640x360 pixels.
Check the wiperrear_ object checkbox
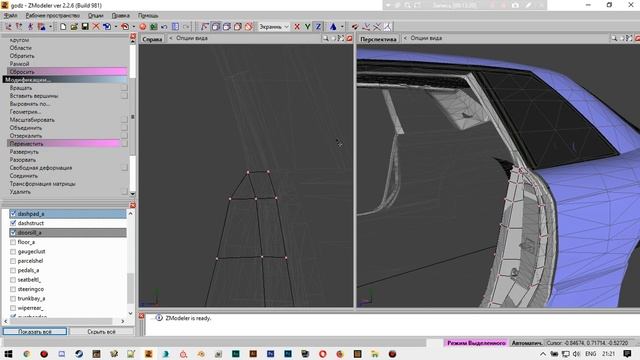pos(13,308)
